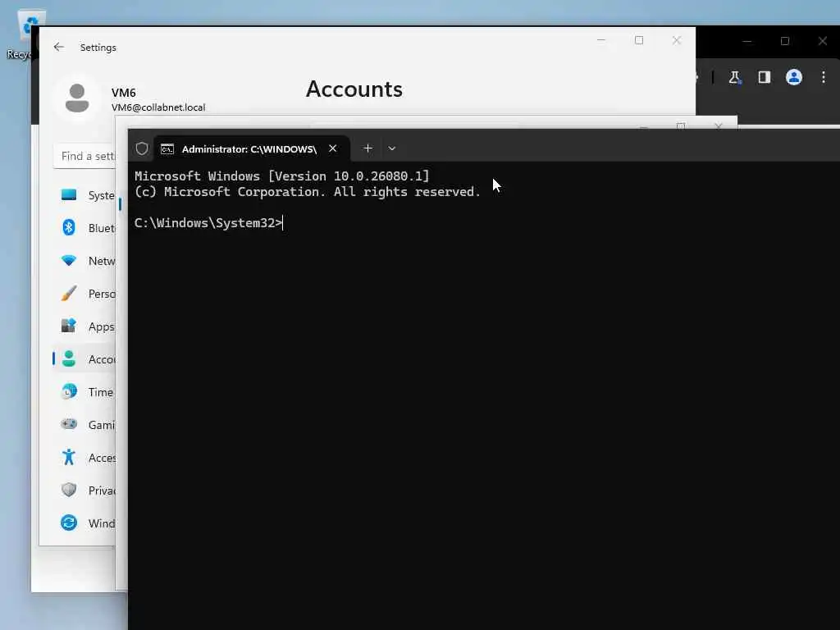
Task: Select Accounts category in Settings sidebar
Action: click(86, 359)
